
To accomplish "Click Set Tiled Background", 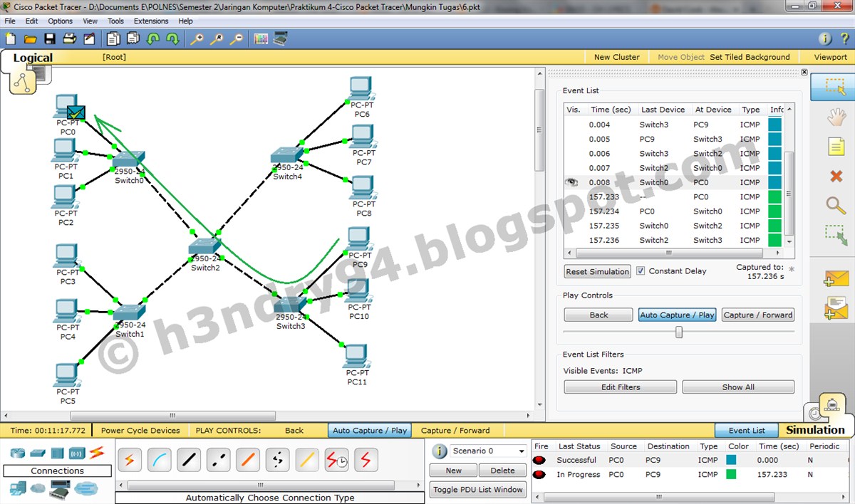I will pyautogui.click(x=750, y=57).
